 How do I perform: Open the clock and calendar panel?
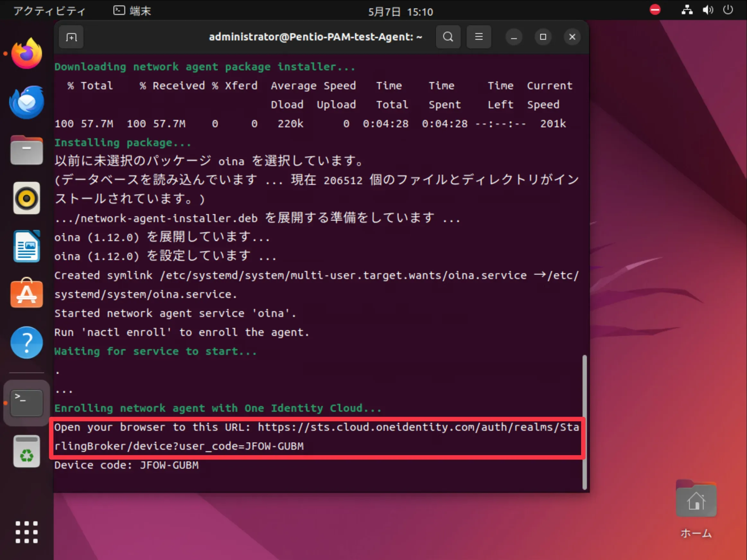click(x=400, y=12)
